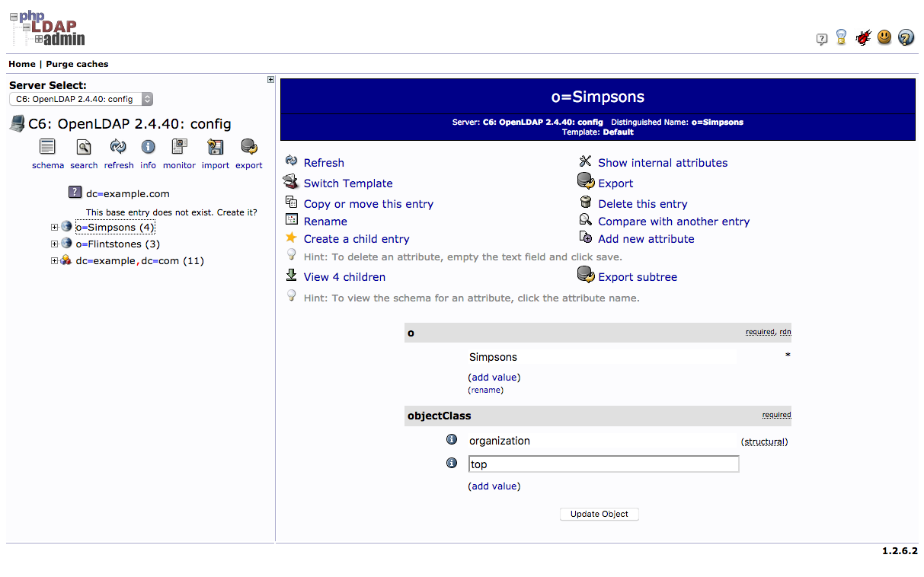
Task: Click the bug report icon
Action: click(863, 37)
